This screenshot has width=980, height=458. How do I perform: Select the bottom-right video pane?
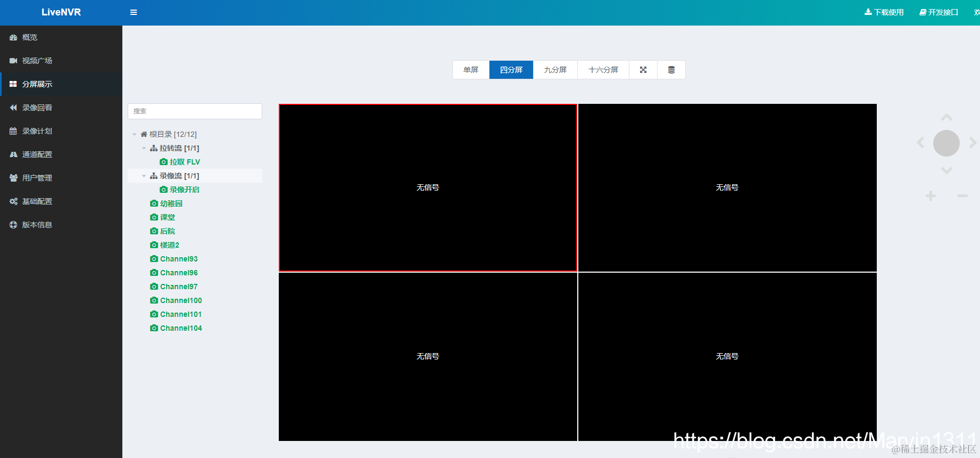pyautogui.click(x=727, y=356)
